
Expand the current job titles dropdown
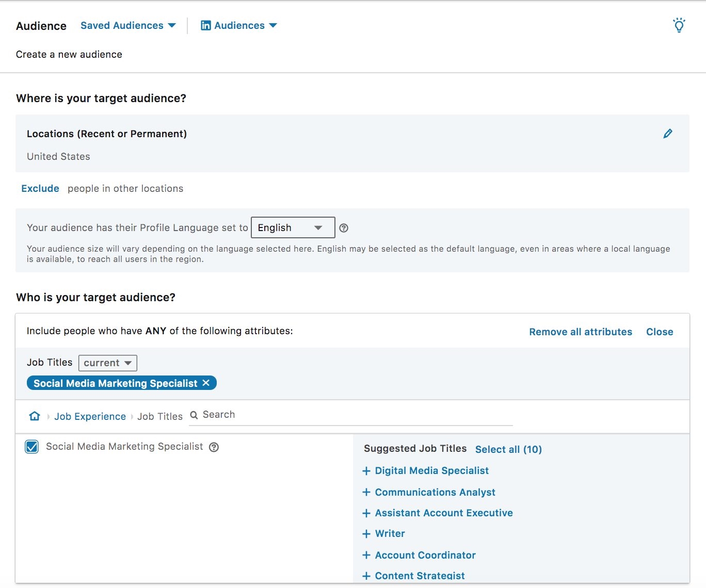[x=107, y=363]
